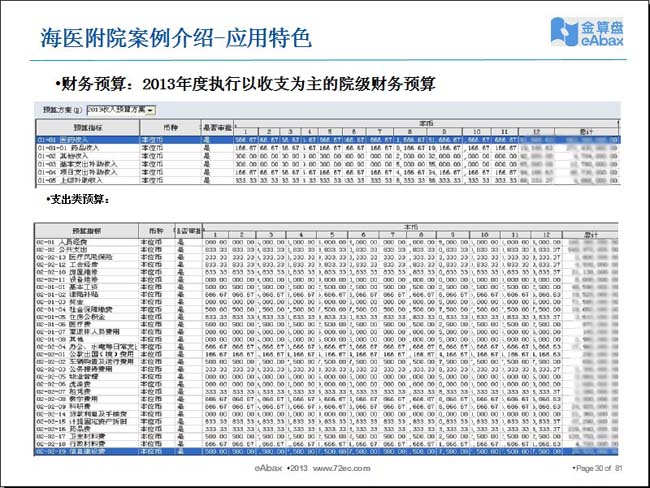Click 是否审批 header in income table

pos(218,128)
